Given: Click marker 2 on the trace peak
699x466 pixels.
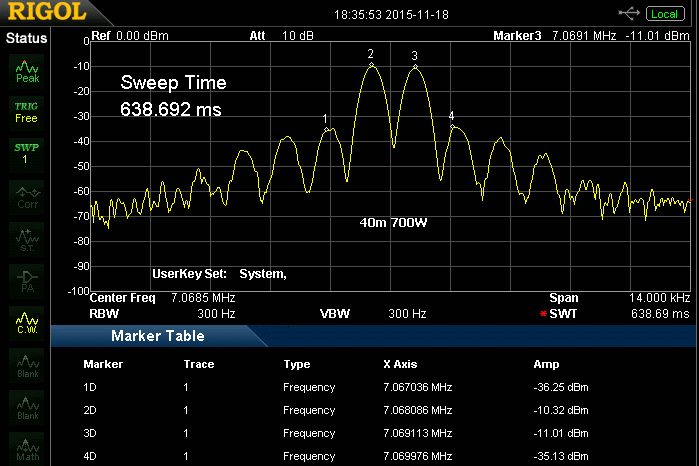Looking at the screenshot, I should 371,64.
